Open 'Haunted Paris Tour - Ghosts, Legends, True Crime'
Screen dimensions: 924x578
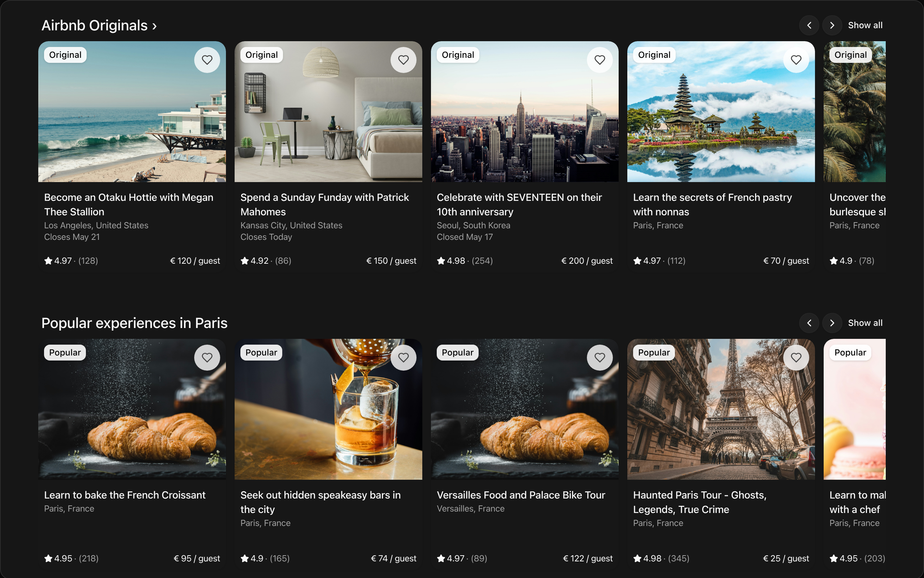[x=700, y=502]
